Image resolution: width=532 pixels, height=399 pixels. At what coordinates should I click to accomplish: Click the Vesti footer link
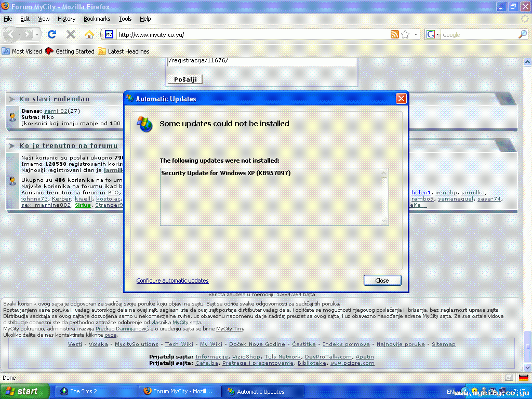pyautogui.click(x=75, y=344)
